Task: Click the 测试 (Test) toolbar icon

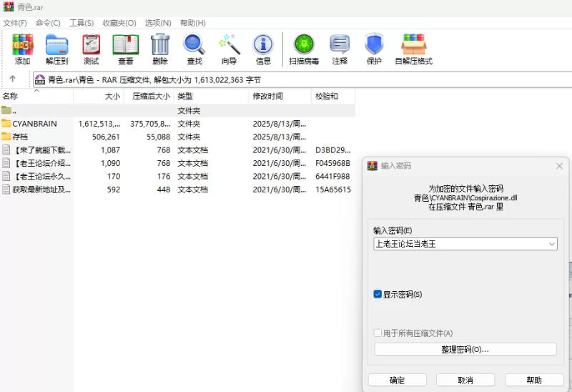Action: (x=92, y=45)
